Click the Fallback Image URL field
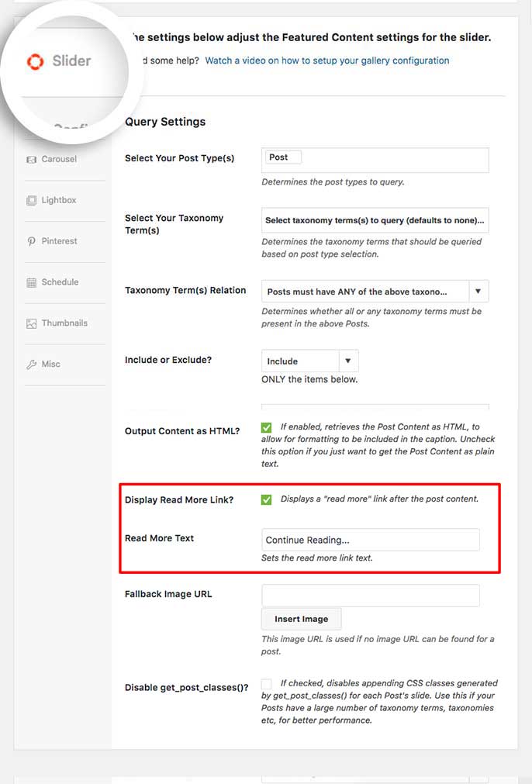Screen dimensions: 532x784 (371, 596)
